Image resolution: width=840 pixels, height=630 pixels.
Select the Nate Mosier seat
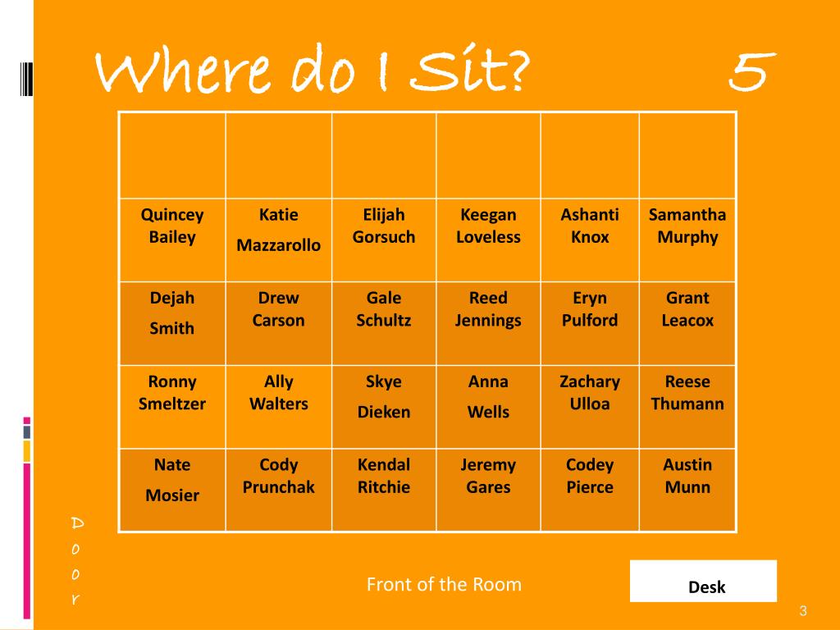pyautogui.click(x=172, y=491)
